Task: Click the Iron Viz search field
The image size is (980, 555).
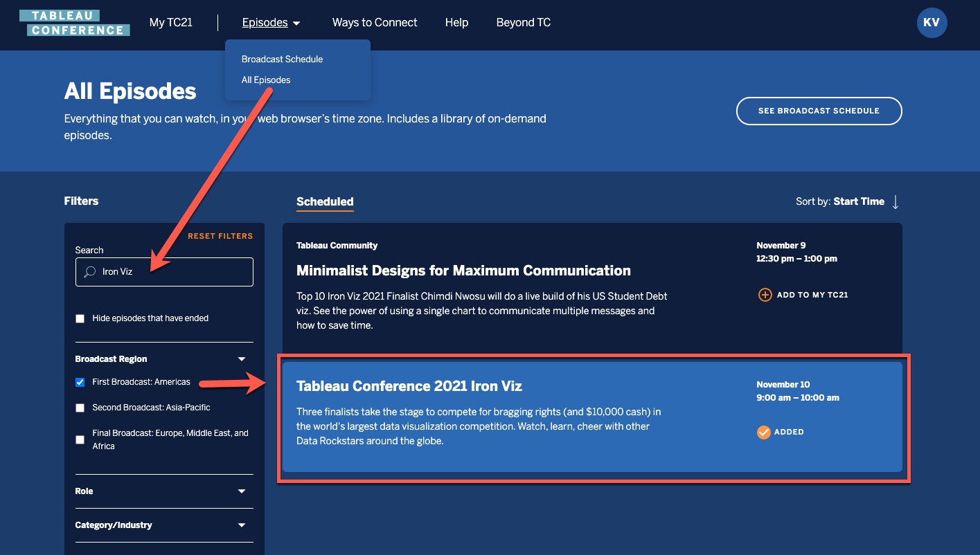Action: (173, 272)
